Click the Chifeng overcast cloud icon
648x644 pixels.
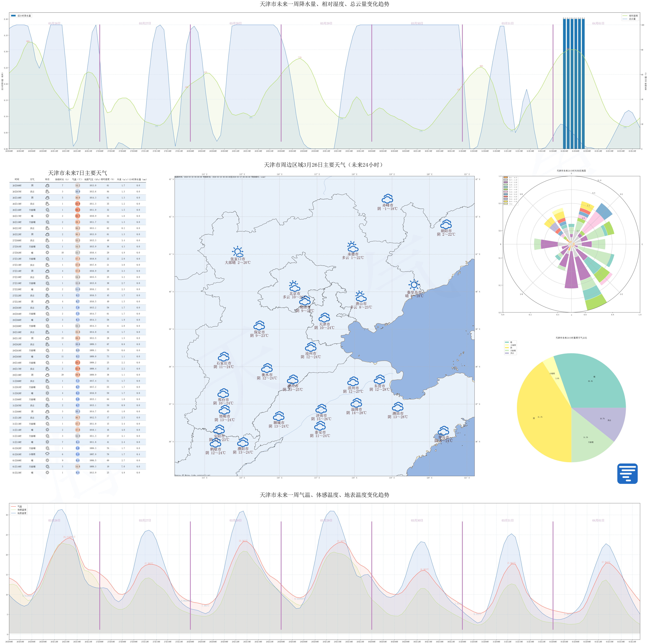[387, 199]
